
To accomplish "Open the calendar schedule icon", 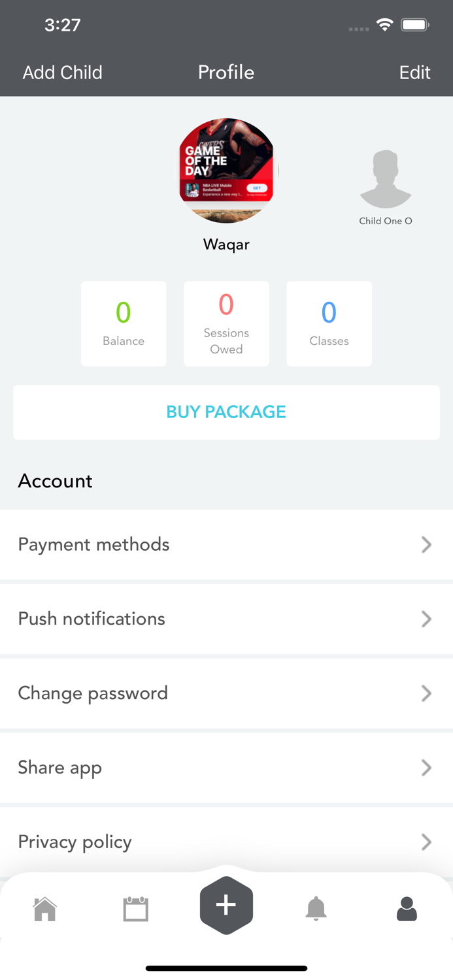I will [136, 909].
